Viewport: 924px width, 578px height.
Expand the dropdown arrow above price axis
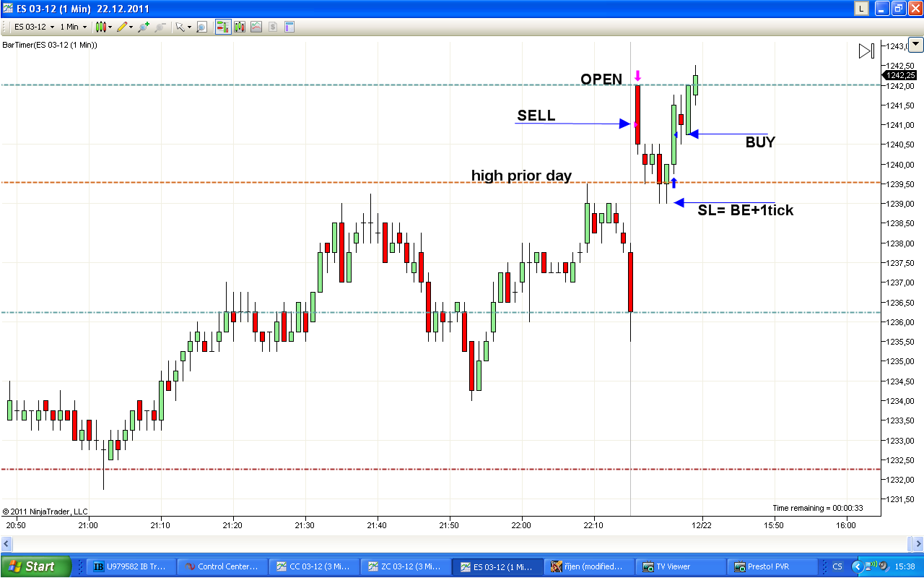click(x=915, y=43)
